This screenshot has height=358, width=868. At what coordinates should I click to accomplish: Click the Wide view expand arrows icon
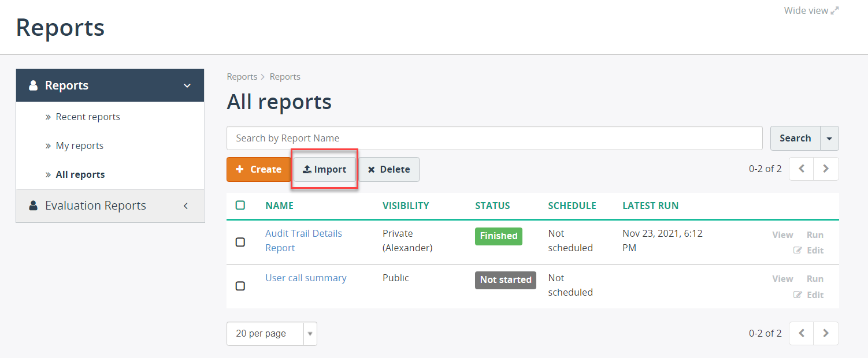pos(834,10)
